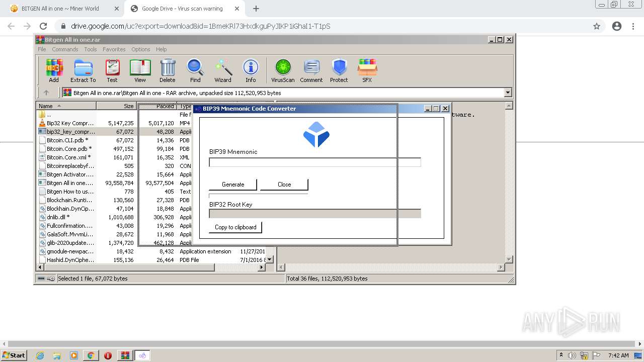Open Chrome three-dot menu

(633, 26)
